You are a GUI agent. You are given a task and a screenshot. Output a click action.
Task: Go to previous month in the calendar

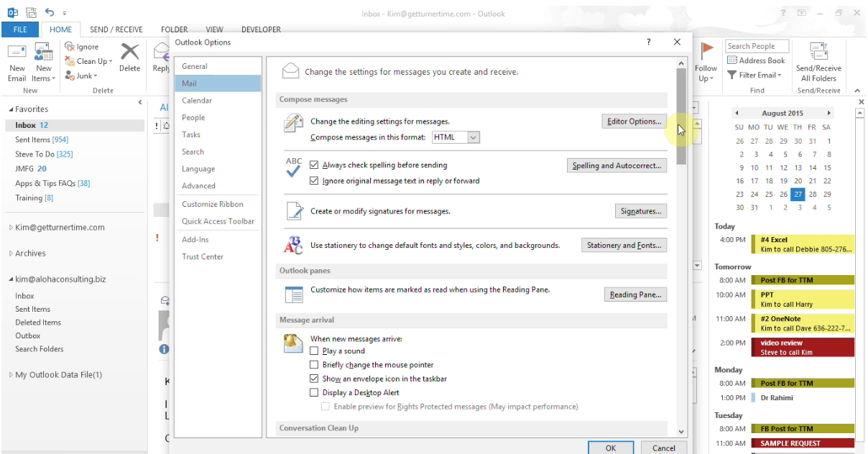737,114
